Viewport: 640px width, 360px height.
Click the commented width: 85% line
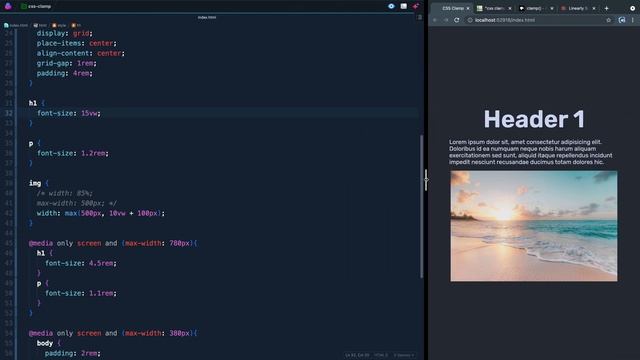pos(64,193)
